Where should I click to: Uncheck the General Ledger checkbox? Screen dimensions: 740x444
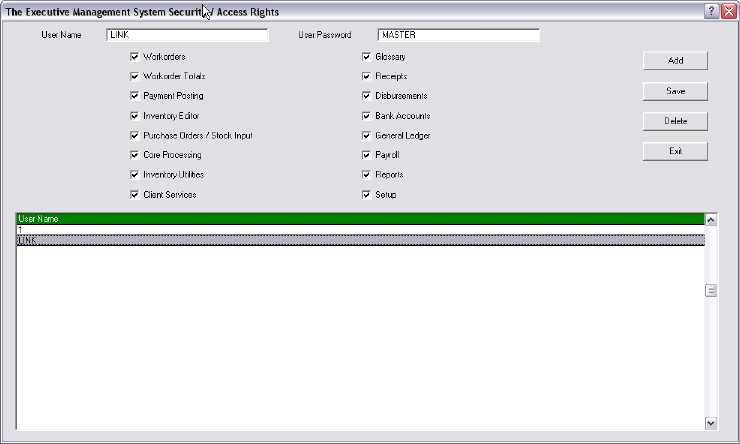click(x=366, y=135)
